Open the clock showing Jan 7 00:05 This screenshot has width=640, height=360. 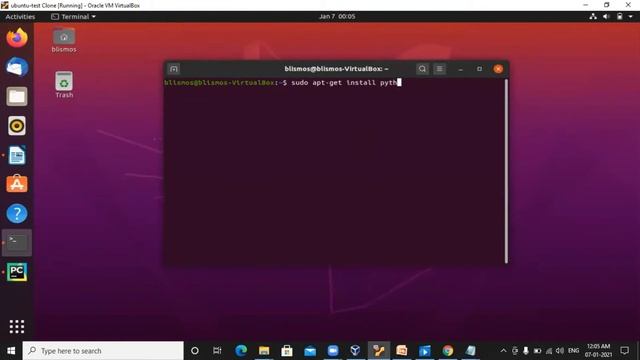337,16
